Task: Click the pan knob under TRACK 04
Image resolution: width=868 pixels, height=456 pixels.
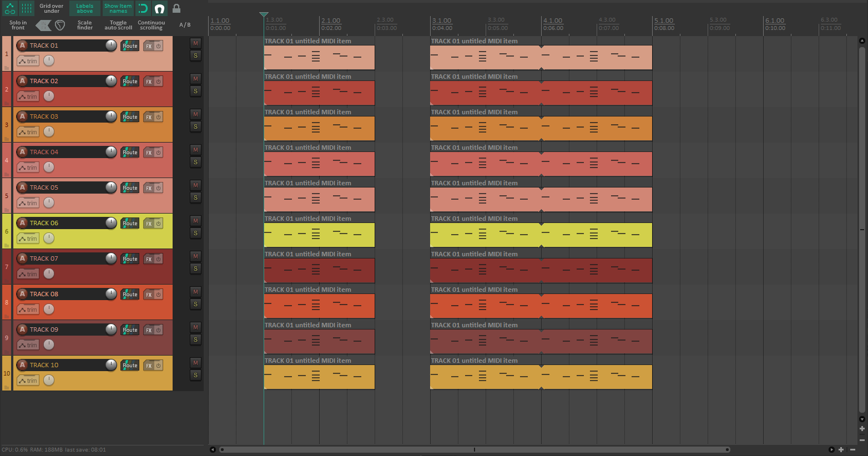Action: [x=49, y=167]
